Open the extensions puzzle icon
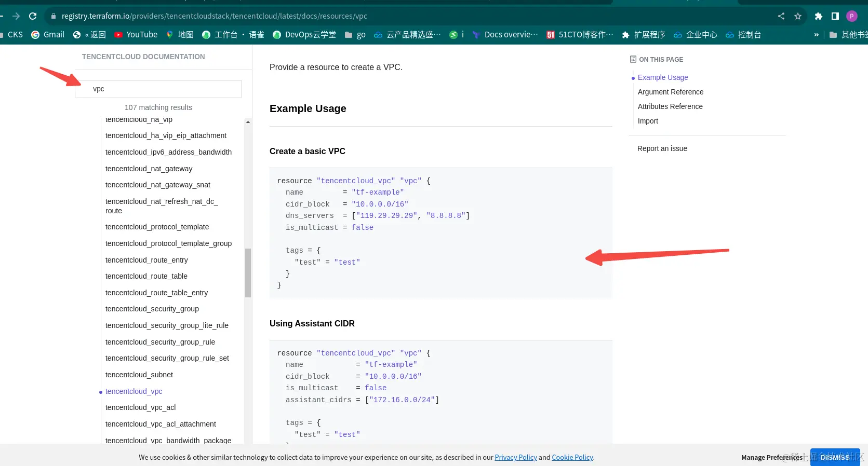This screenshot has width=868, height=466. click(x=819, y=16)
